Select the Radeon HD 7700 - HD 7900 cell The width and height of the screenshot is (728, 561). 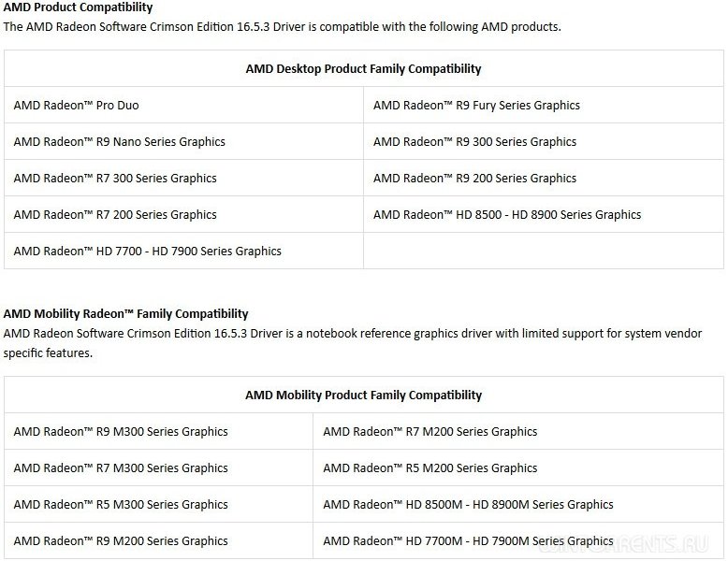[147, 252]
